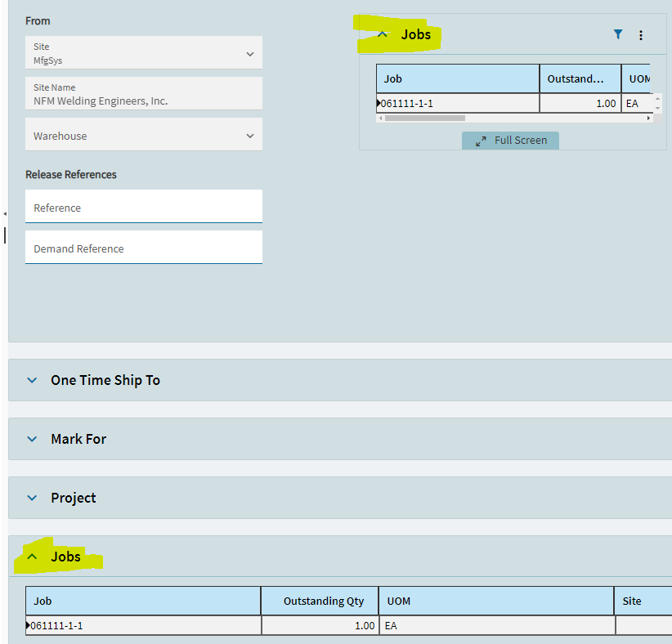
Task: Click the left scroll arrow in Jobs grid
Action: pyautogui.click(x=381, y=118)
